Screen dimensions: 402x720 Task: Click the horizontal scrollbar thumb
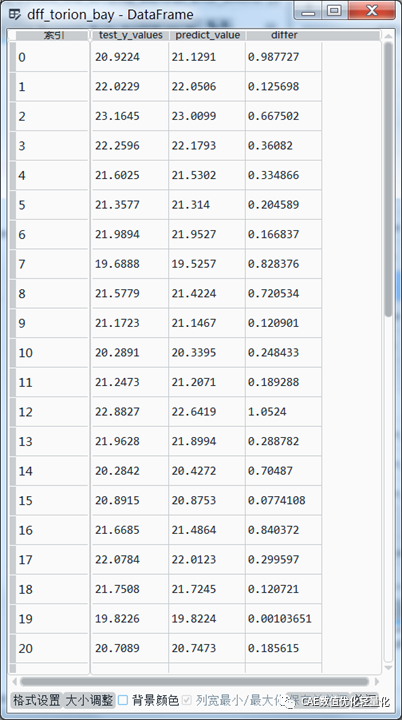click(x=194, y=681)
